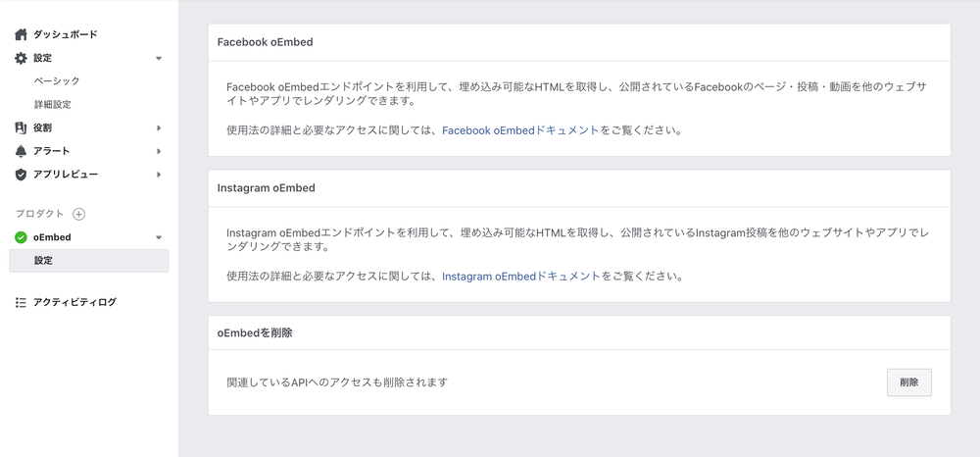Select the oEmbed product entry
Viewport: 980px width, 457px height.
[x=52, y=237]
